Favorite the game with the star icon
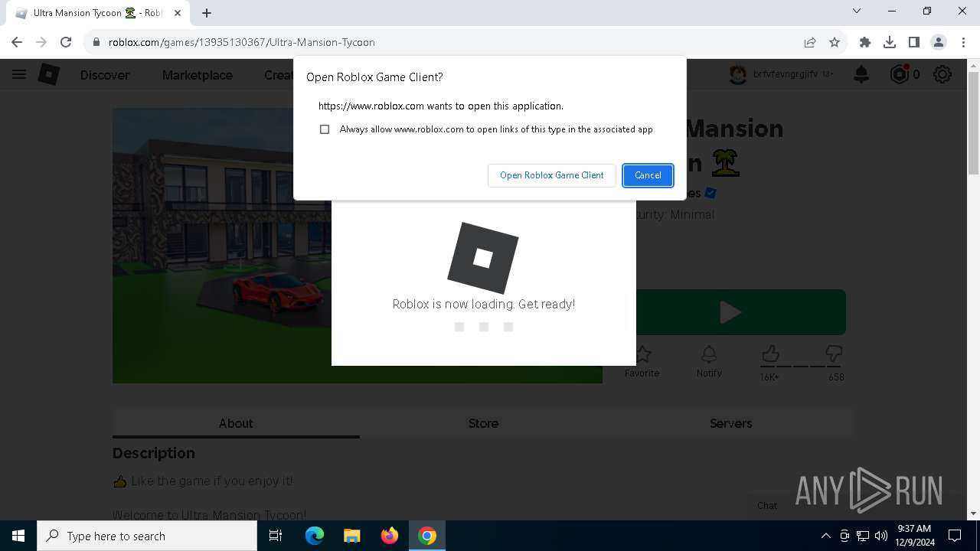Image resolution: width=980 pixels, height=551 pixels. 642,361
